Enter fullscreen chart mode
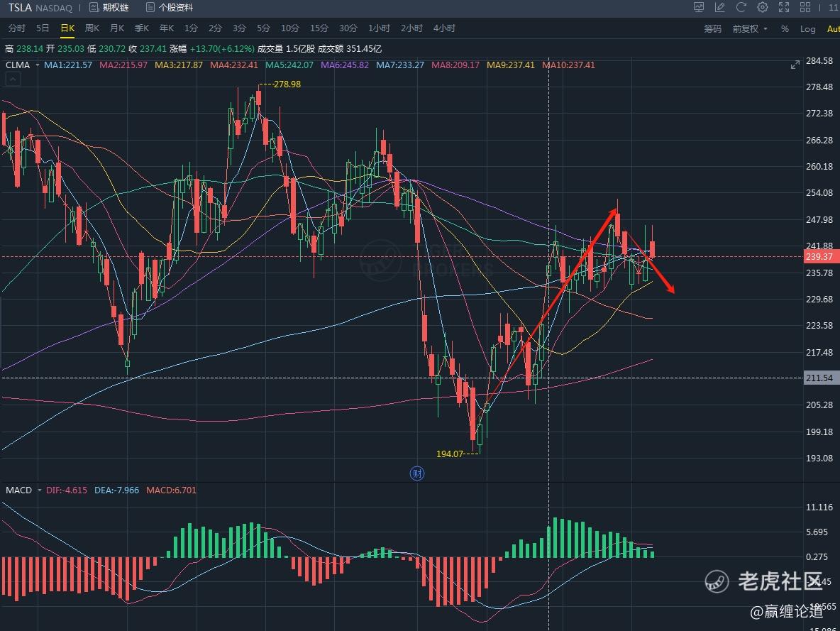The height and width of the screenshot is (631, 840). click(x=784, y=7)
